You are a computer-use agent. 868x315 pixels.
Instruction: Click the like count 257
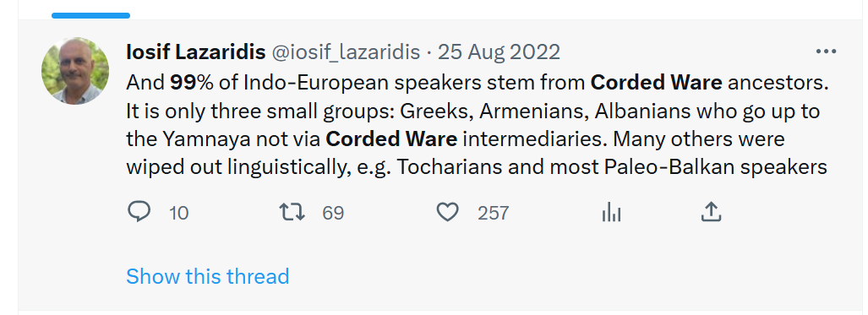[x=494, y=213]
